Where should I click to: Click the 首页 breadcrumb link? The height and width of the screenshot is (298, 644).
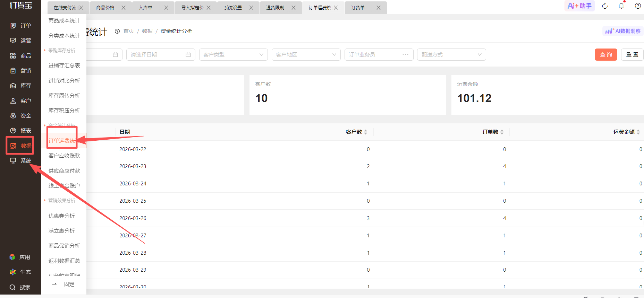[129, 31]
